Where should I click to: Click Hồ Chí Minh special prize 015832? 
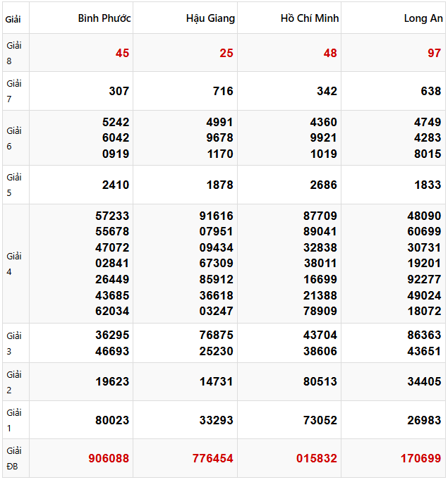(x=316, y=458)
